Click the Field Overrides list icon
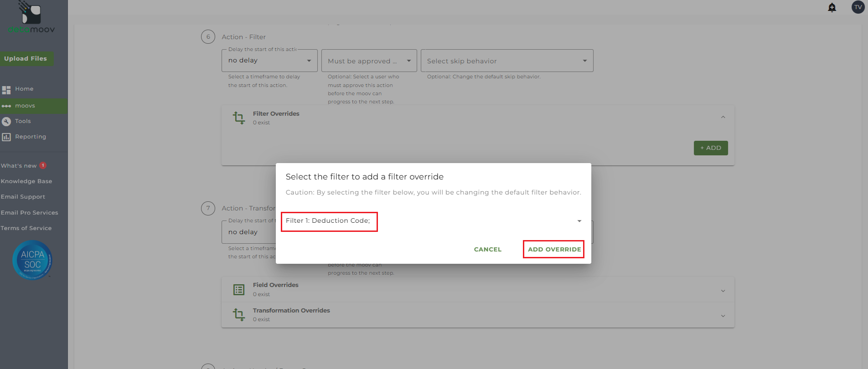868x369 pixels. click(x=239, y=290)
